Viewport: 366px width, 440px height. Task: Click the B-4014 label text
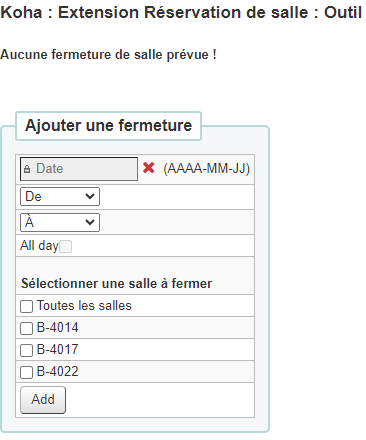tap(57, 328)
